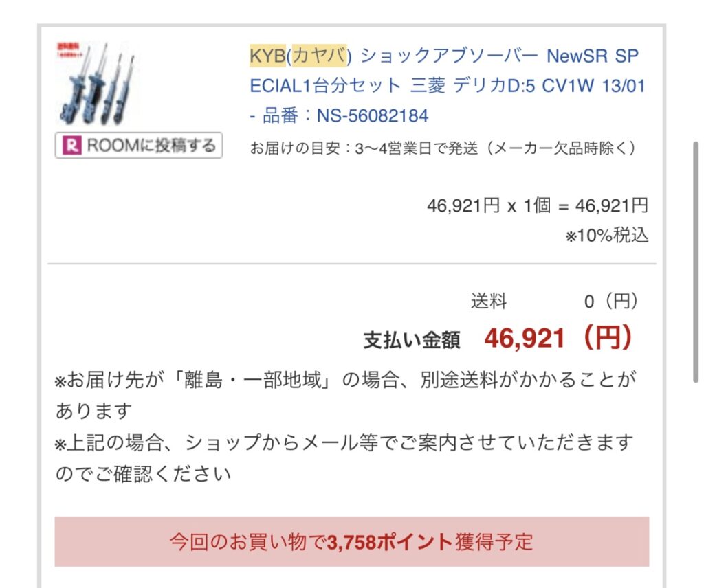The height and width of the screenshot is (588, 704).
Task: Click the ※10%税込 tax note
Action: [x=607, y=236]
